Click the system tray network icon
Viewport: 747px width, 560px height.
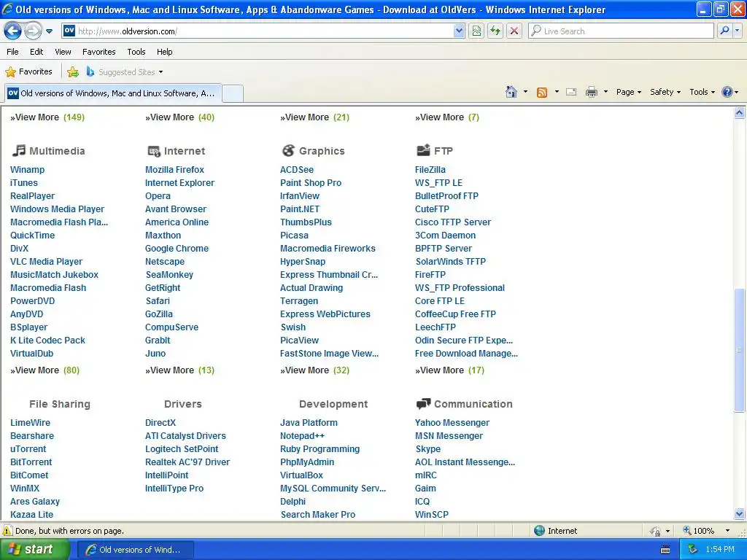pos(693,550)
